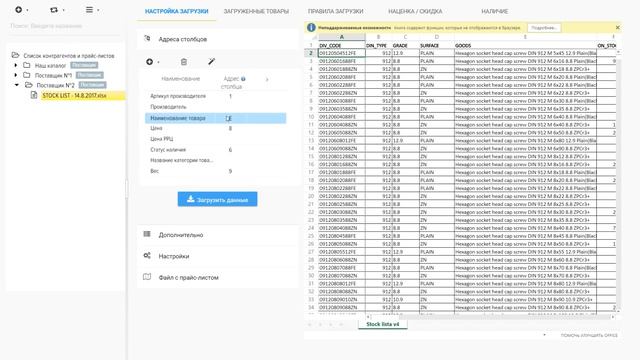Select row 10 header in spreadsheet
This screenshot has height=360, width=640.
click(311, 117)
